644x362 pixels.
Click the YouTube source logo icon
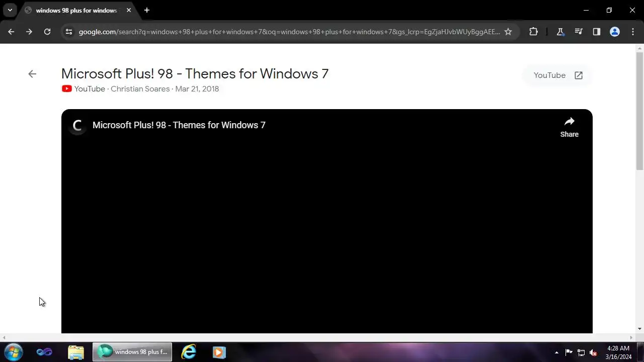click(66, 89)
